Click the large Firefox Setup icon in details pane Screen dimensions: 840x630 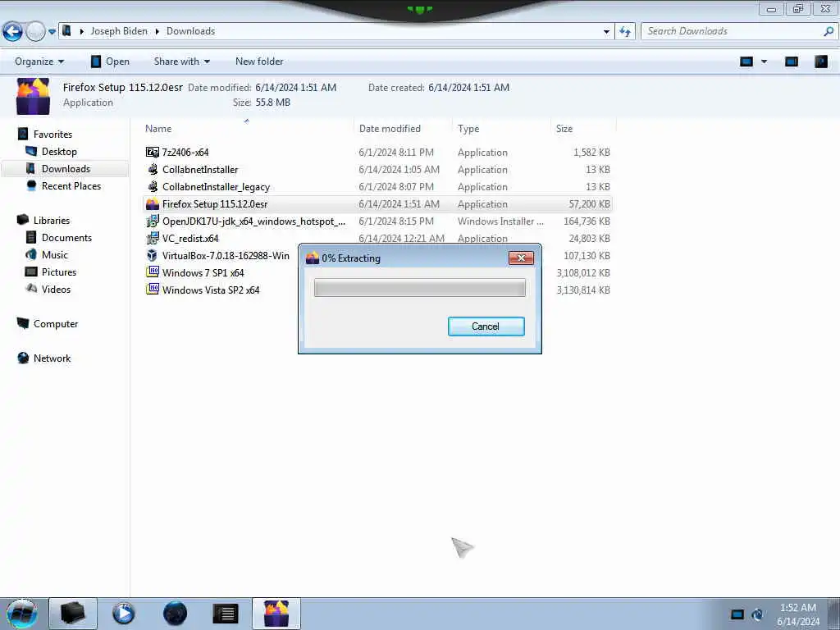click(33, 96)
